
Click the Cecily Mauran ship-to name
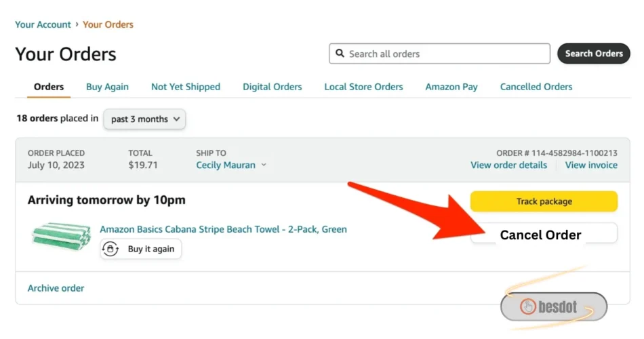pos(226,165)
